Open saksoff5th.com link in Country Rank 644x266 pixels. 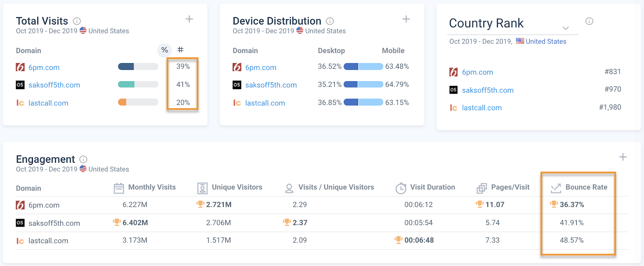pyautogui.click(x=488, y=90)
